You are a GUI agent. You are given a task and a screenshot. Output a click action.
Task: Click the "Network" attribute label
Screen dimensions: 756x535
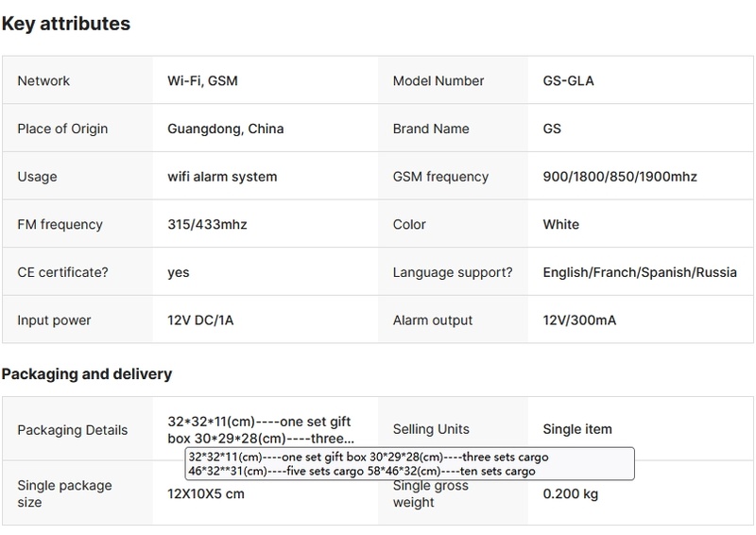(x=43, y=81)
